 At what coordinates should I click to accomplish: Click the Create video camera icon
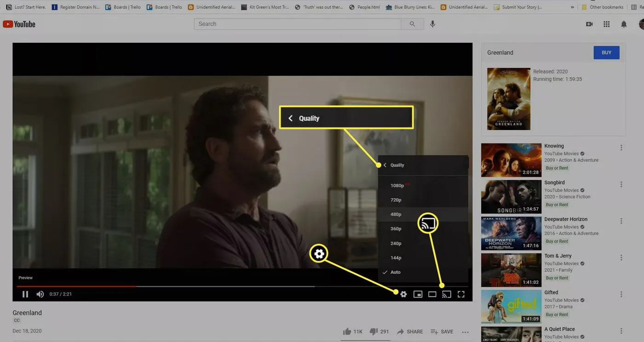click(x=589, y=24)
